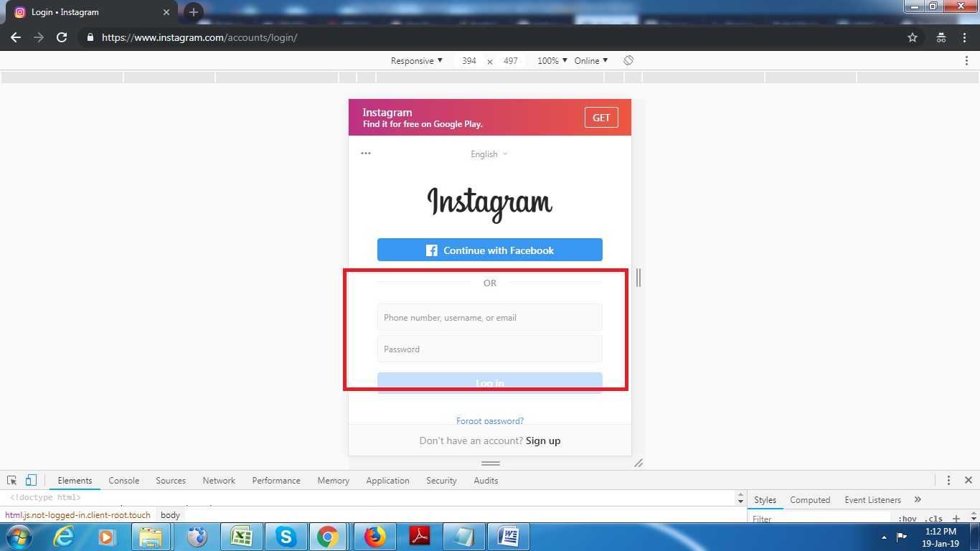980x551 pixels.
Task: Focus the phone number, username, or email field
Action: pyautogui.click(x=490, y=317)
